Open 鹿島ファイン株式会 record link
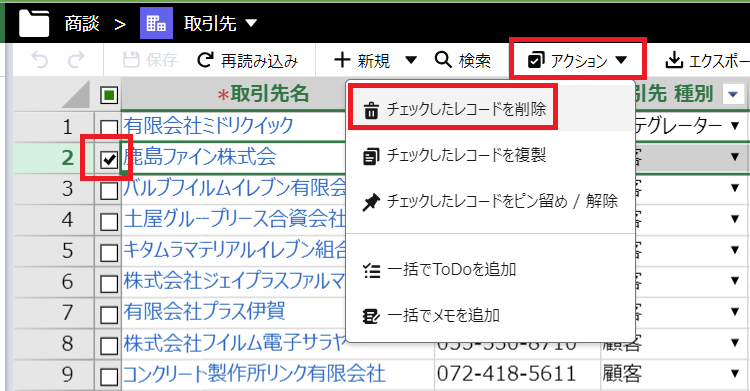The height and width of the screenshot is (391, 750). [199, 157]
